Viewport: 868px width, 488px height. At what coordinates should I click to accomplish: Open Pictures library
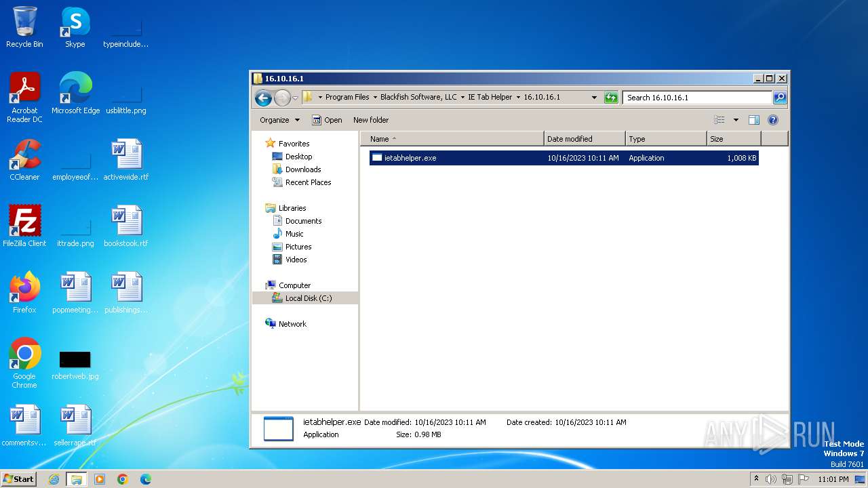tap(298, 247)
